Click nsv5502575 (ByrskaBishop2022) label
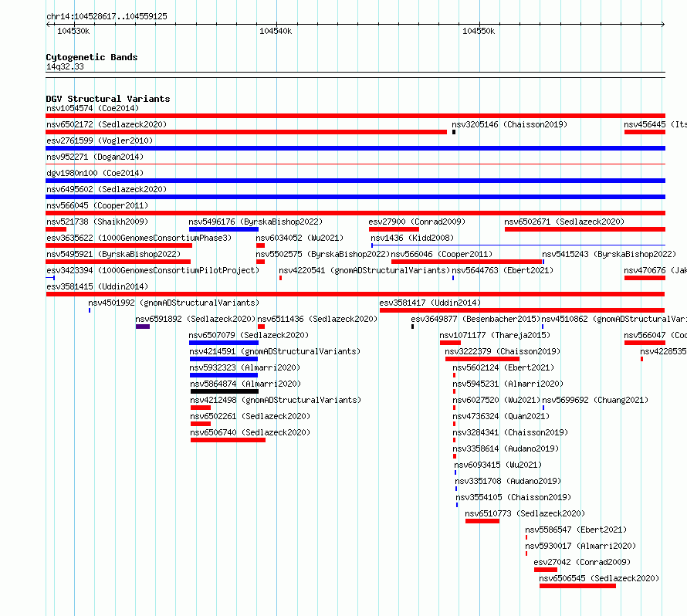This screenshot has width=687, height=616. pyautogui.click(x=323, y=254)
